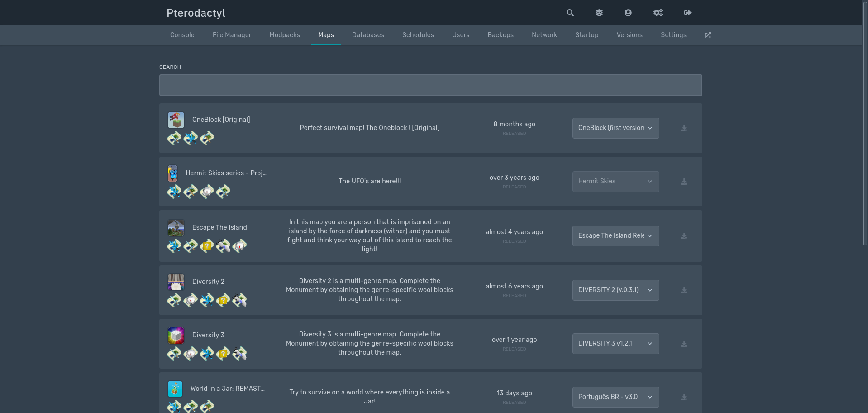Click download icon for Escape The Island
Image resolution: width=868 pixels, height=413 pixels.
(x=684, y=236)
